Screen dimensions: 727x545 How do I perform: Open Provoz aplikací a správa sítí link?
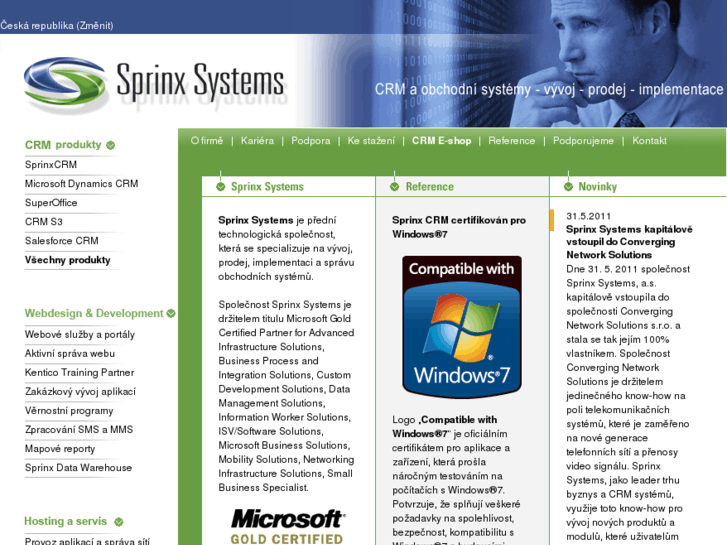[x=87, y=541]
